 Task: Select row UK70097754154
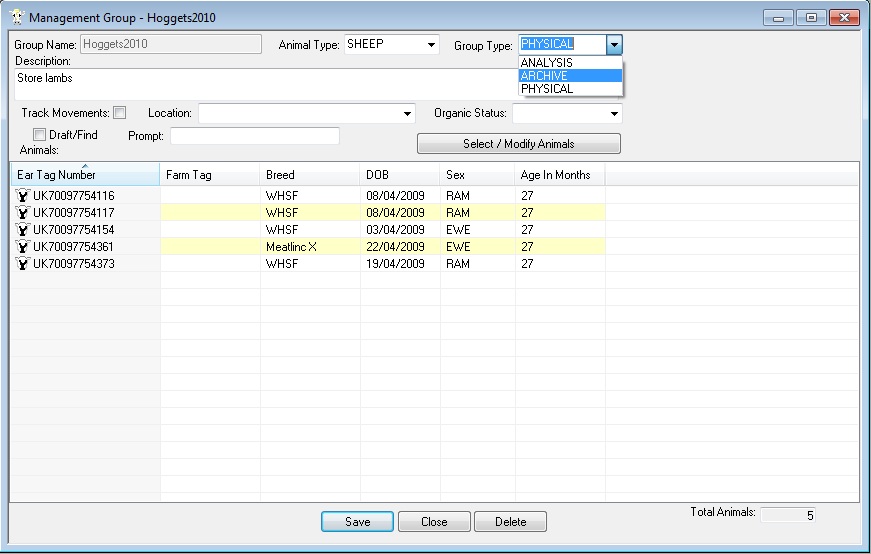[308, 229]
